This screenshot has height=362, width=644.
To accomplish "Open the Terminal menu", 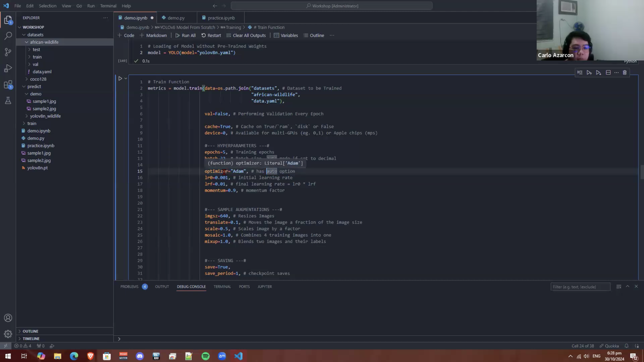I will click(108, 6).
